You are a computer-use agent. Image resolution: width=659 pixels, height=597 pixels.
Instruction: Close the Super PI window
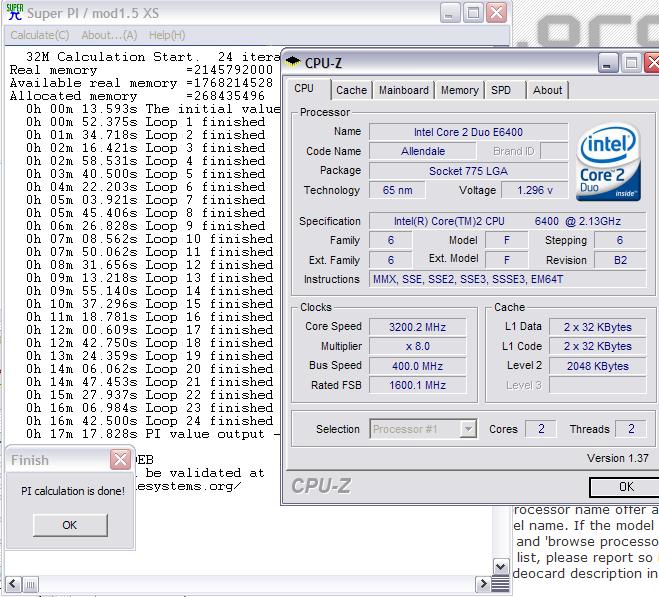click(496, 13)
